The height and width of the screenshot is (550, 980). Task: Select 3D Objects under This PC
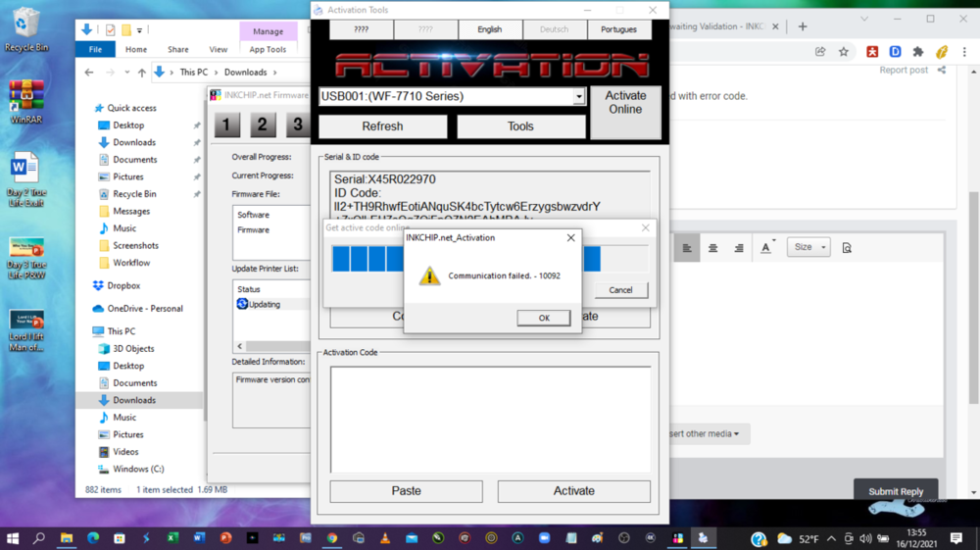133,349
